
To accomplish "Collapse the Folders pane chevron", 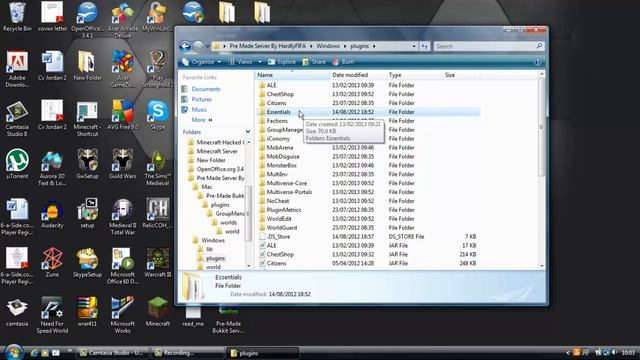I will click(248, 132).
